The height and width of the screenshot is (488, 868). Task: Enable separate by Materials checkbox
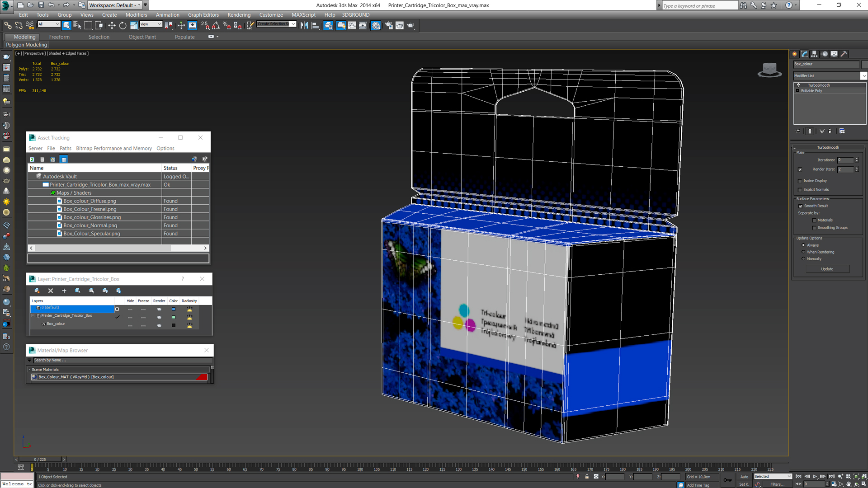pos(814,221)
